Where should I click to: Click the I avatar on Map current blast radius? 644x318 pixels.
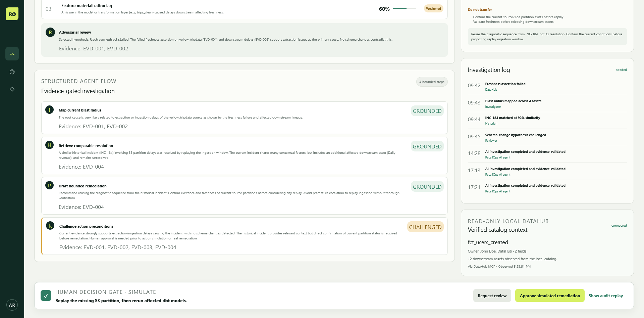pyautogui.click(x=50, y=110)
